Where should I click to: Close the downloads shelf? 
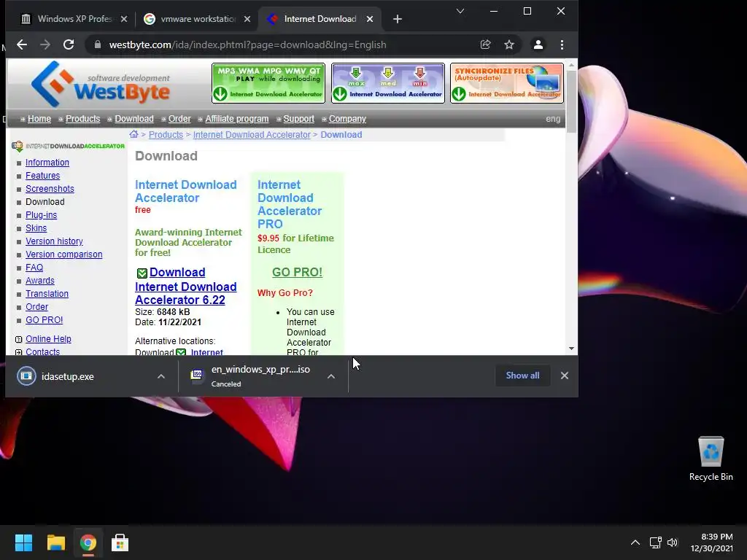565,376
